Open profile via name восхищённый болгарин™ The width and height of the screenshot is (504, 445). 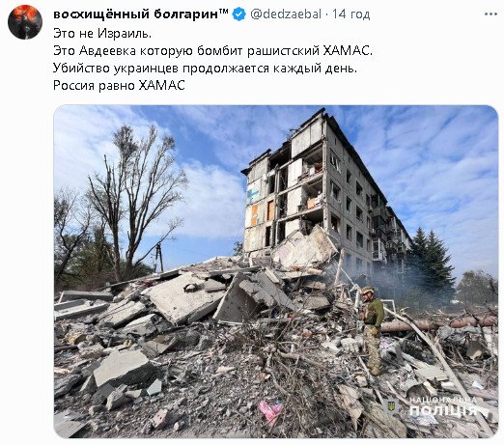(x=141, y=14)
